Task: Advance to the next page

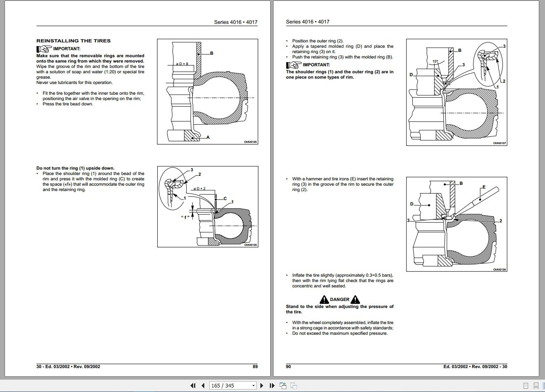Action: [x=262, y=385]
